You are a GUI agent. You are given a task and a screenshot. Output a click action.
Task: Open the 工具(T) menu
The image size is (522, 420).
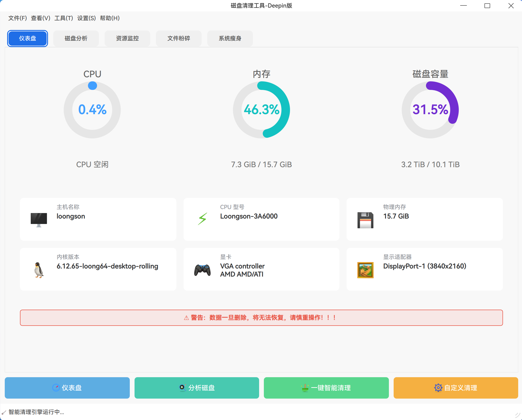[x=63, y=18]
